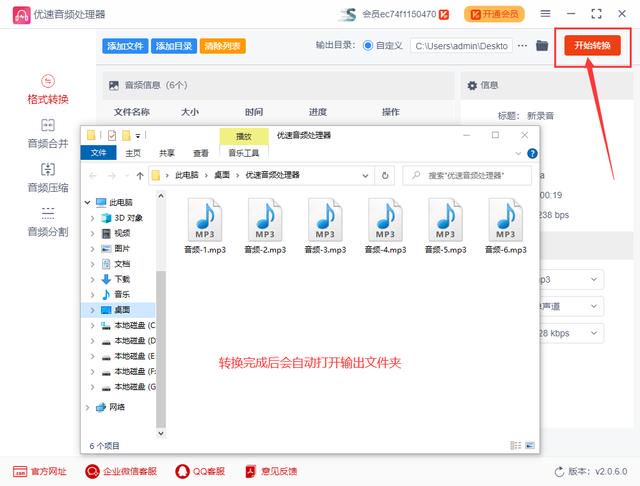This screenshot has height=486, width=640.
Task: Click the 添加目录 add folder button
Action: (x=174, y=46)
